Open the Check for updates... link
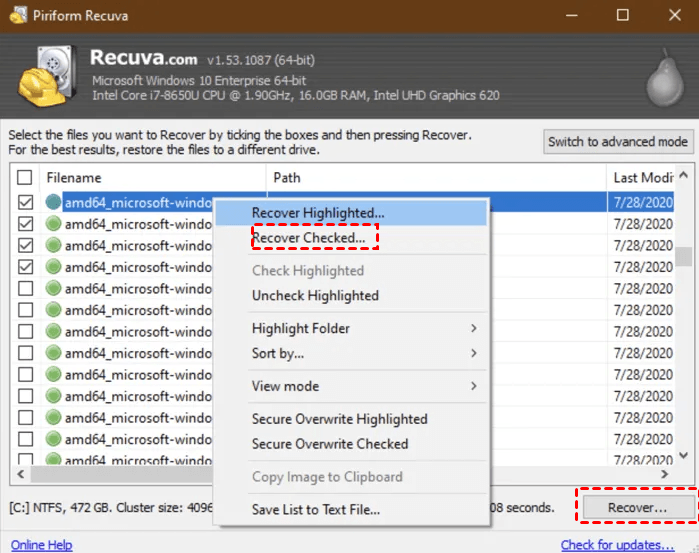Image resolution: width=699 pixels, height=553 pixels. pyautogui.click(x=617, y=545)
